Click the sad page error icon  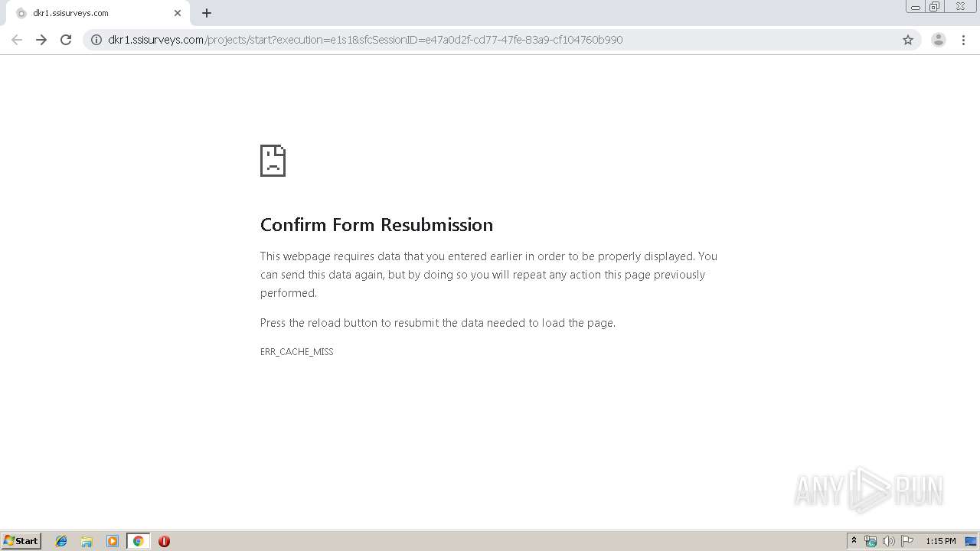pyautogui.click(x=273, y=161)
